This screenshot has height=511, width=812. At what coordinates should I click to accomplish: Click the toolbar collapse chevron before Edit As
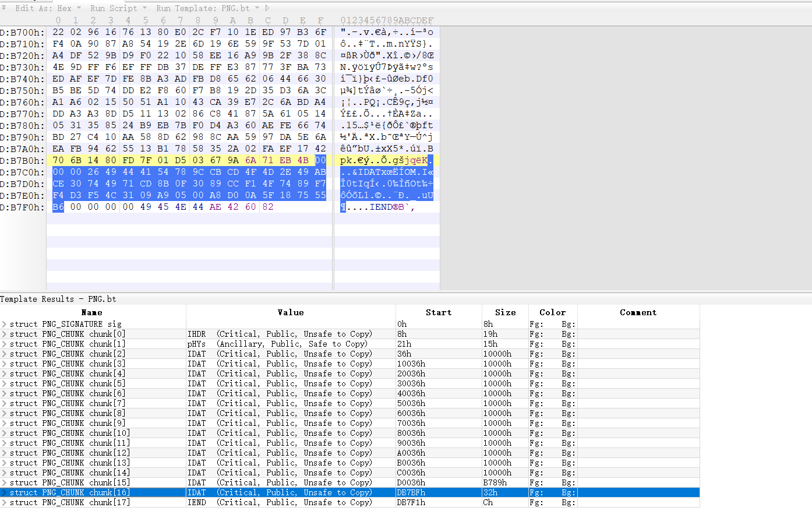point(3,8)
